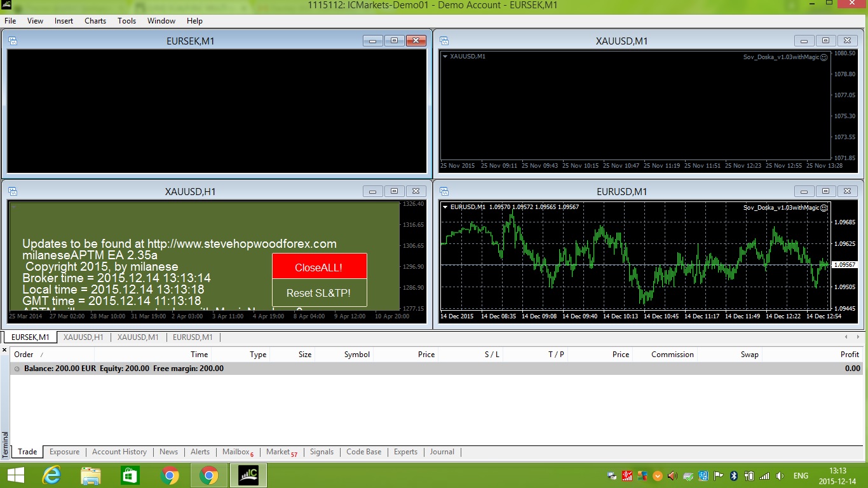Click the Bluetooth tray icon

734,476
